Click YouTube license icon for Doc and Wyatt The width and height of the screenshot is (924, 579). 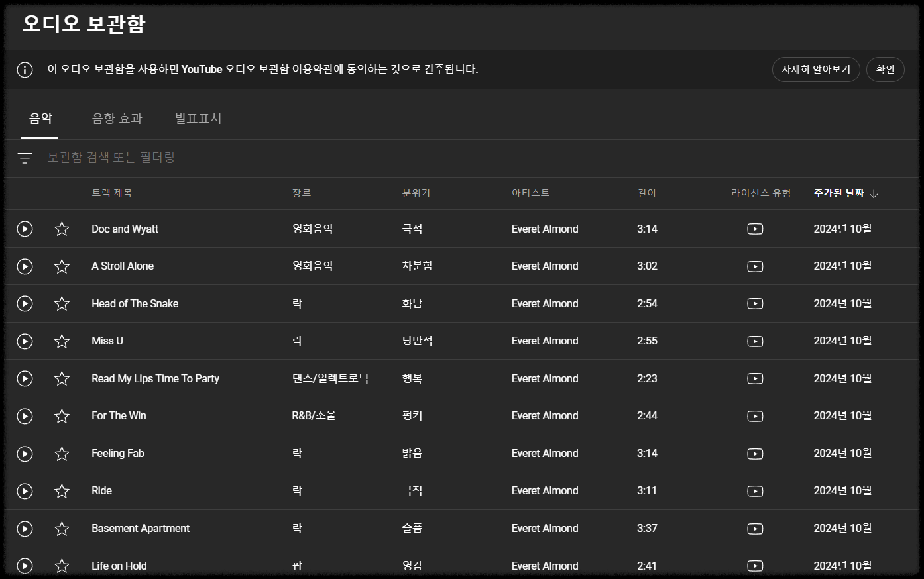coord(755,229)
